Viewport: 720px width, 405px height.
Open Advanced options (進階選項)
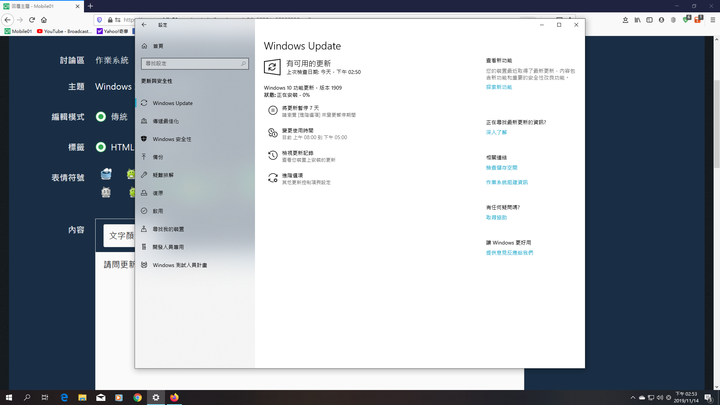click(299, 179)
